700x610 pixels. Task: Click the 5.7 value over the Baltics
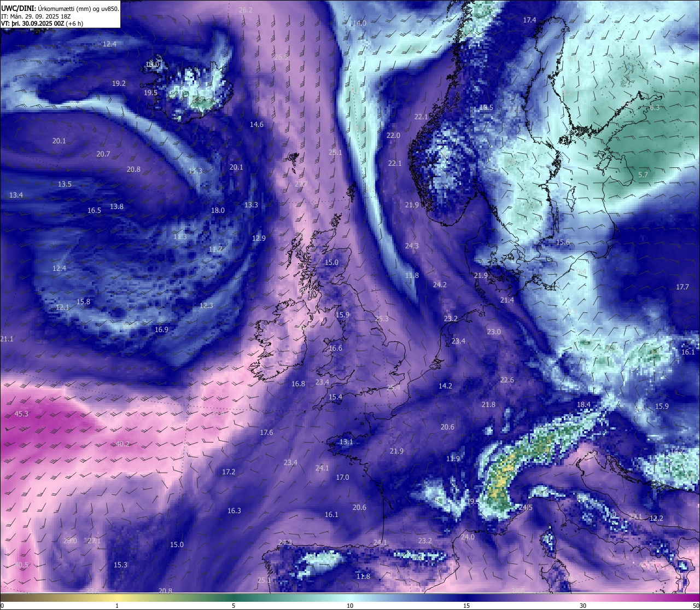click(x=643, y=175)
